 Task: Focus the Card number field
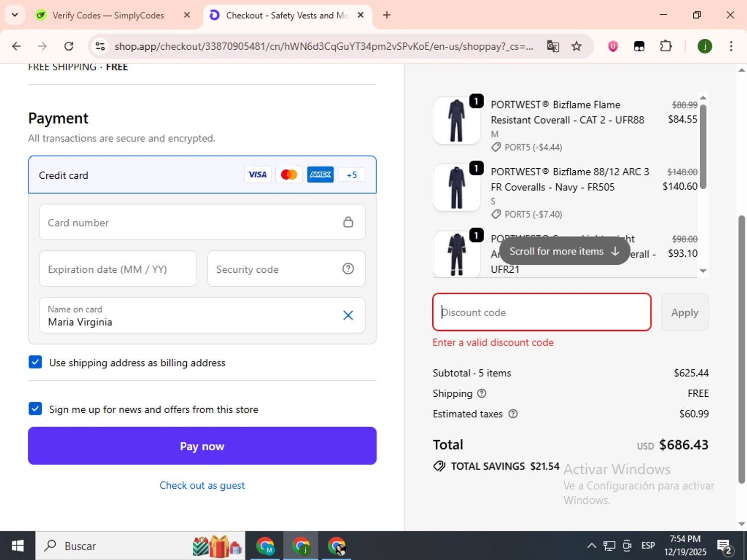click(202, 222)
